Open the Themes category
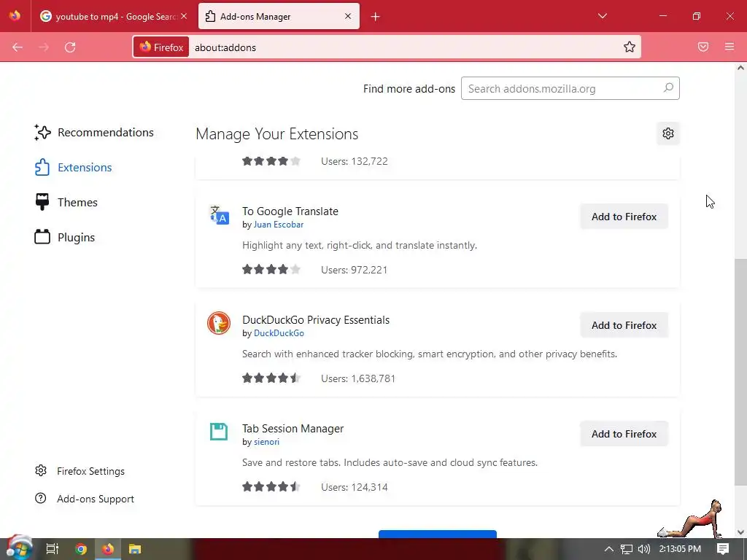This screenshot has width=747, height=560. pyautogui.click(x=66, y=203)
